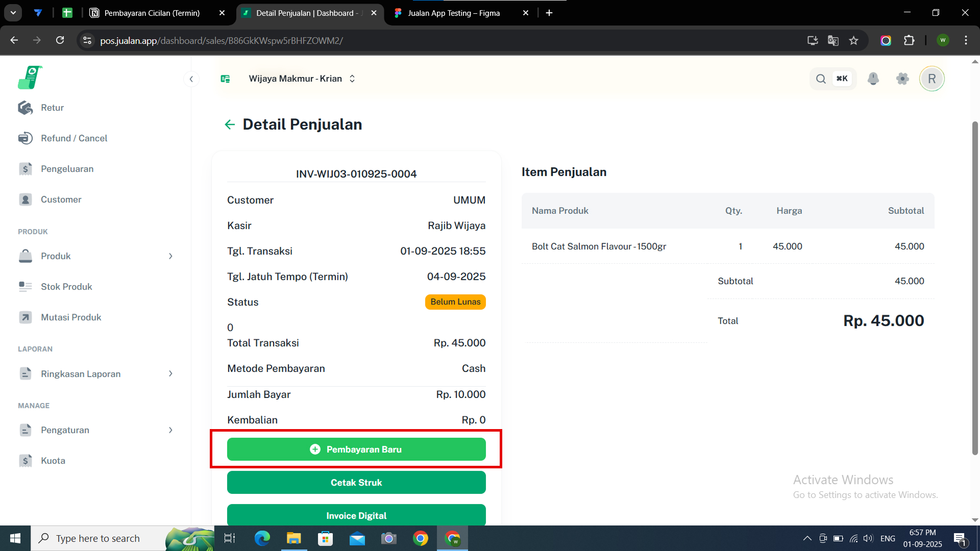The width and height of the screenshot is (980, 551).
Task: Expand the Ringkasan Laporan submenu
Action: (x=170, y=374)
